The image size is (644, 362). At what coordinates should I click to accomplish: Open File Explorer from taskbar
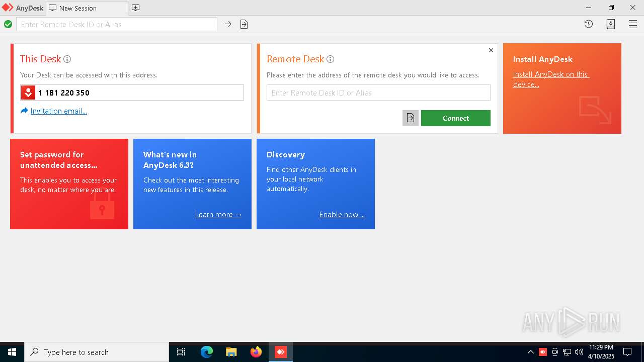[x=231, y=352]
